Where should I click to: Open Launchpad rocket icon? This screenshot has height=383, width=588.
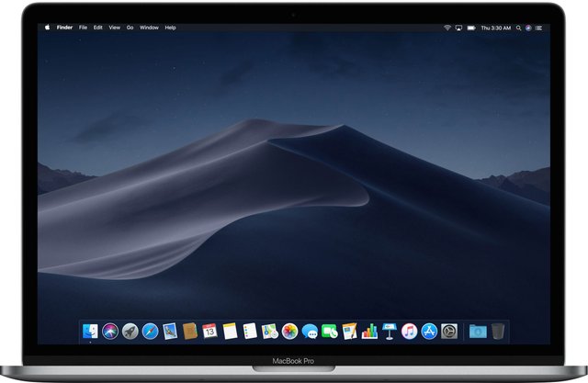130,331
